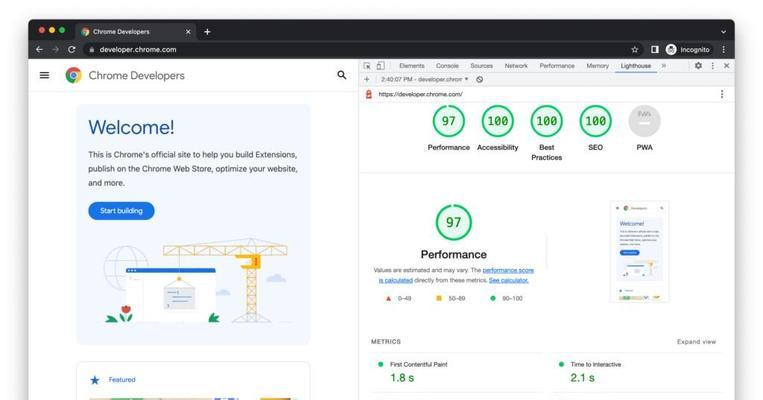Click the orange square 50–89 legend item

451,298
